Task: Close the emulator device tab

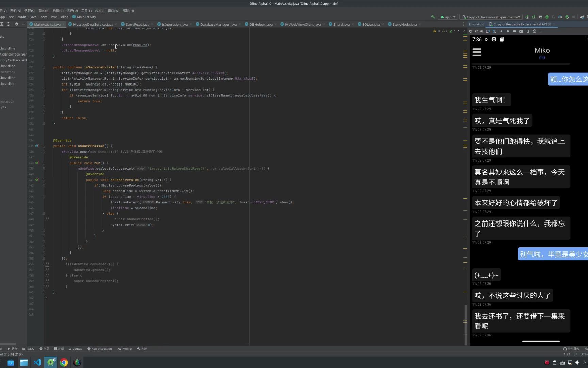Action: [x=554, y=24]
